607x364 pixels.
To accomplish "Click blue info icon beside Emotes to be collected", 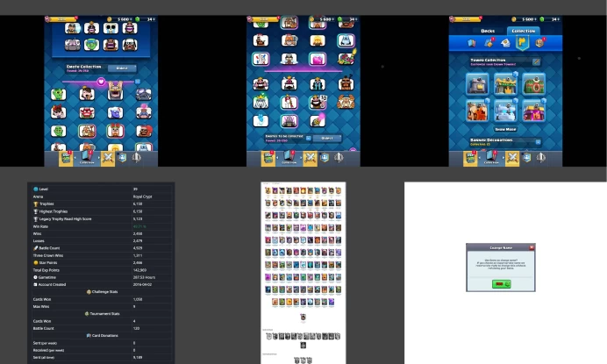I will coord(308,139).
